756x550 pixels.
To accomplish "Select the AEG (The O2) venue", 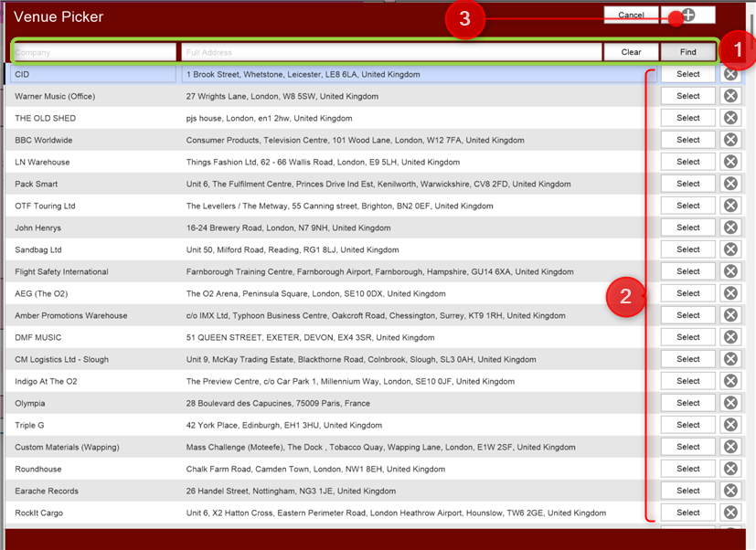I will pyautogui.click(x=688, y=293).
